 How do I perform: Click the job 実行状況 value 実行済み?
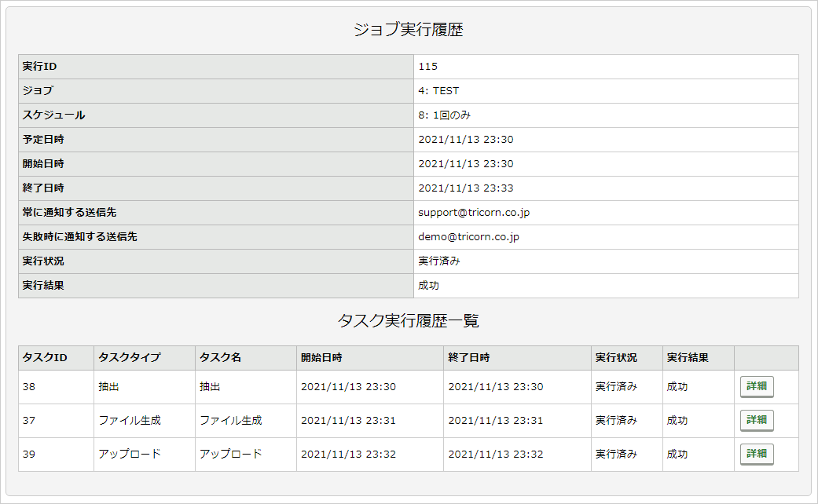[439, 261]
